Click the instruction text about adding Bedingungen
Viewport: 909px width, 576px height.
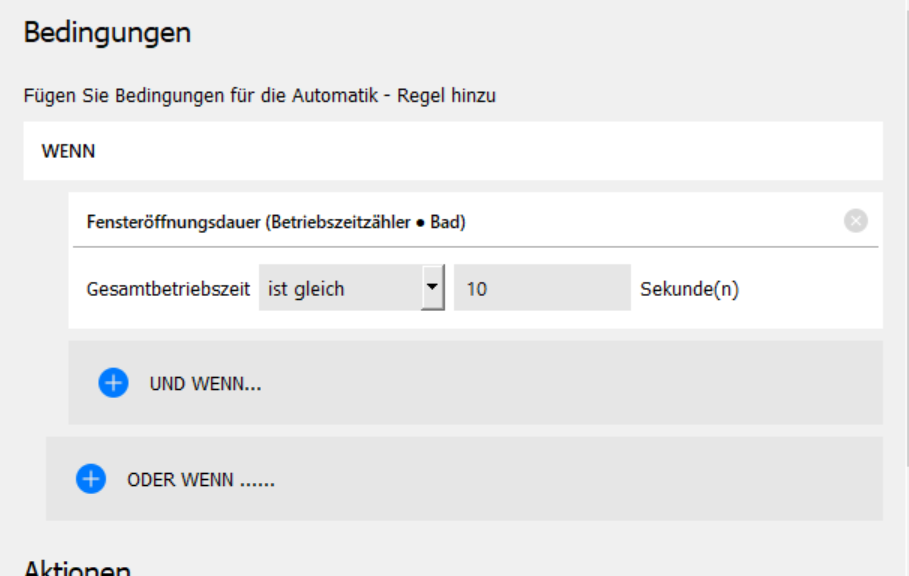pos(260,97)
